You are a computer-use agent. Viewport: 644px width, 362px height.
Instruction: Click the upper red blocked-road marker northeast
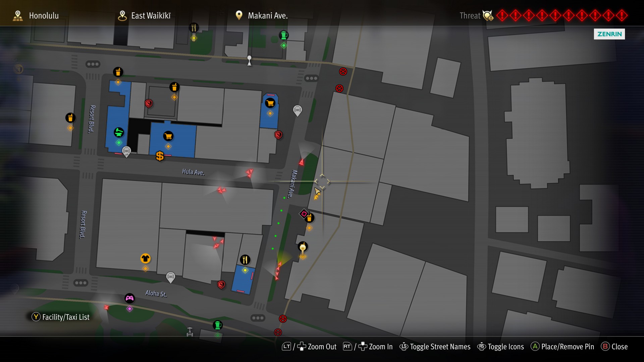(x=343, y=71)
